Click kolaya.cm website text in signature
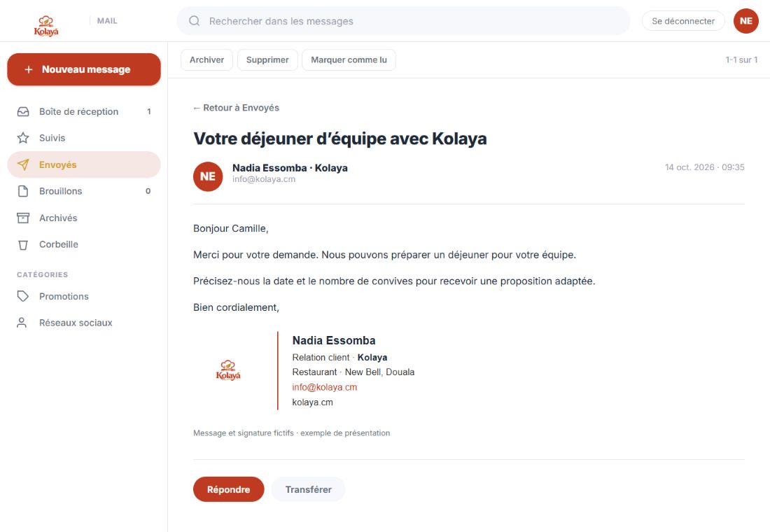This screenshot has height=532, width=770. [x=313, y=402]
